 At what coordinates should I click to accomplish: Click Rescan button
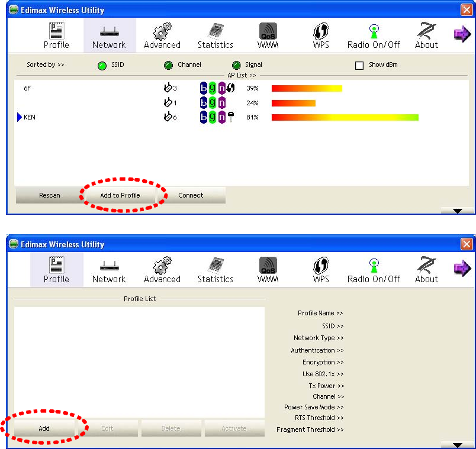point(50,195)
